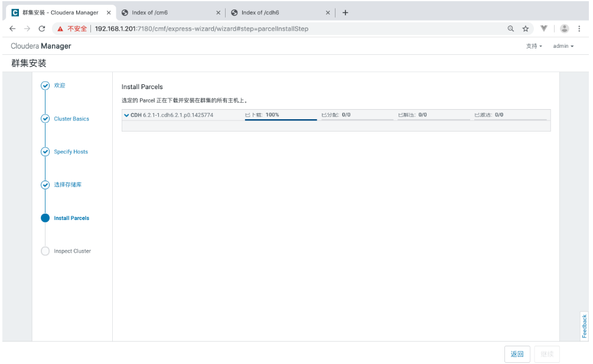Click the CDH 6.2.1-1.cdh6.2.1.p0.1425774 parcel name
The image size is (593, 364).
coord(172,115)
